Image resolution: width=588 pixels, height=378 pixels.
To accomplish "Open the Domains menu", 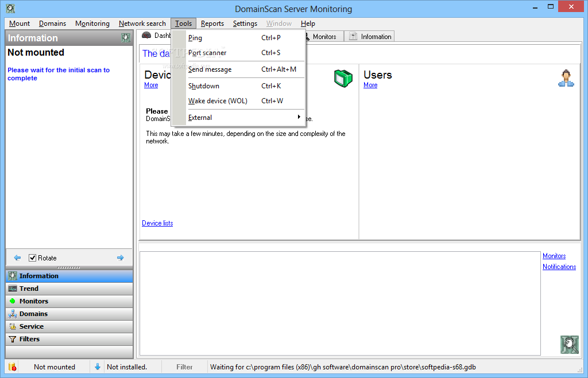I will 52,23.
